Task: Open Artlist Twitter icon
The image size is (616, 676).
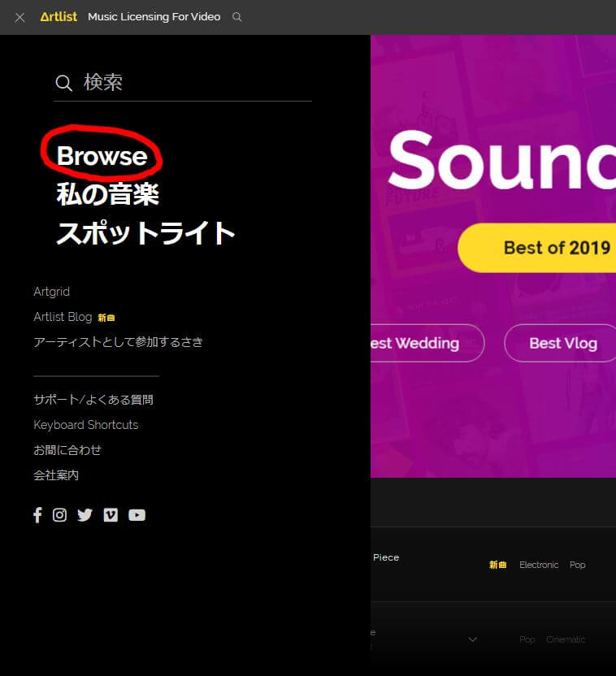Action: tap(85, 515)
